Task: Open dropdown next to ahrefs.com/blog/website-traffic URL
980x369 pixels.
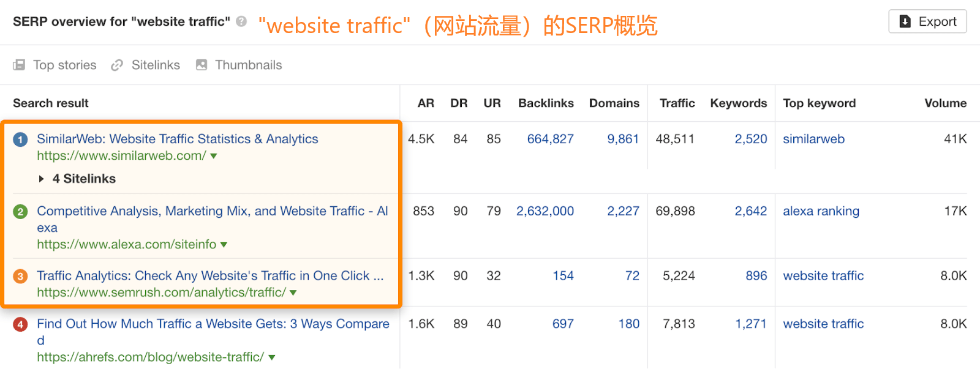Action: [x=272, y=357]
